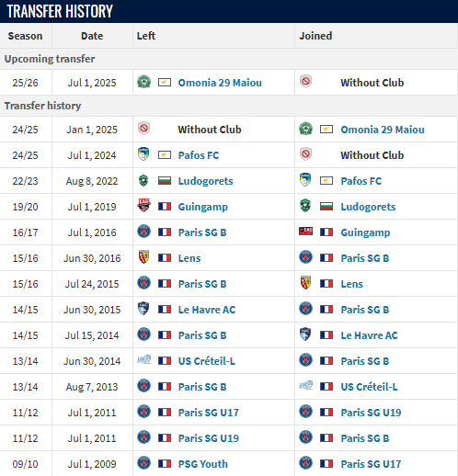The height and width of the screenshot is (476, 458).
Task: Click Bulgarian flag next to Ludogorets in 19/20 row
Action: (x=326, y=207)
